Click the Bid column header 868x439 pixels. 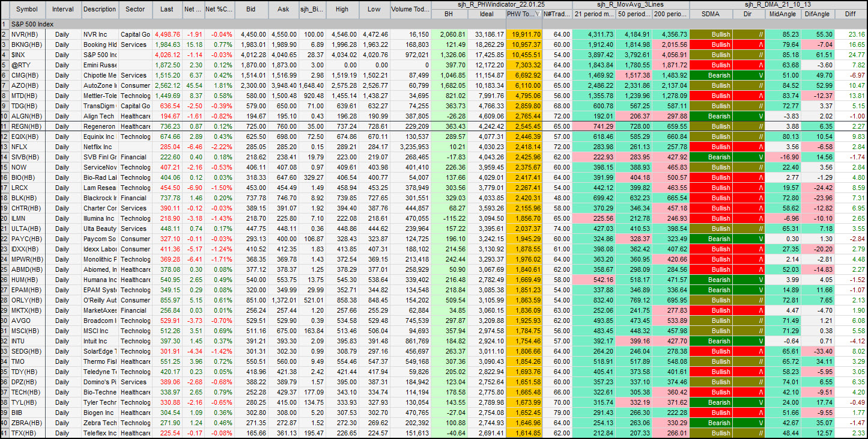point(252,10)
